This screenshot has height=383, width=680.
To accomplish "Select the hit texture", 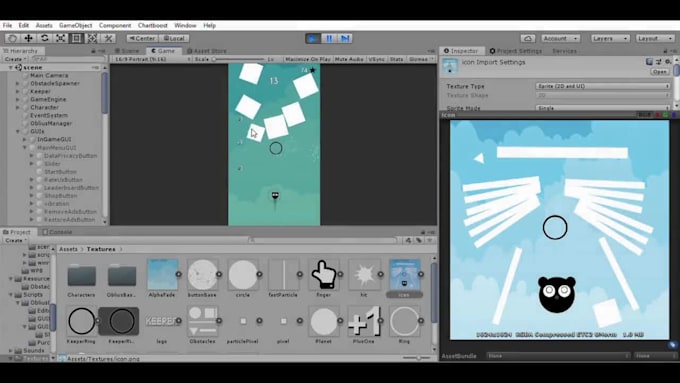I will [364, 278].
